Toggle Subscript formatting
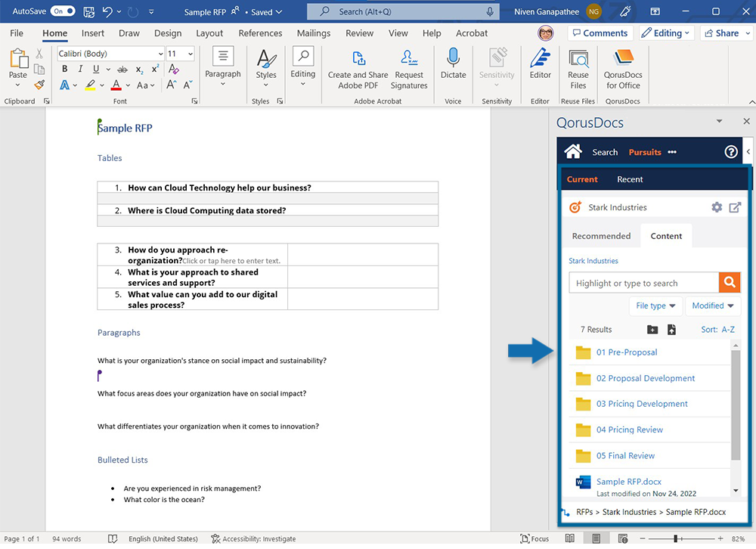 (x=139, y=70)
